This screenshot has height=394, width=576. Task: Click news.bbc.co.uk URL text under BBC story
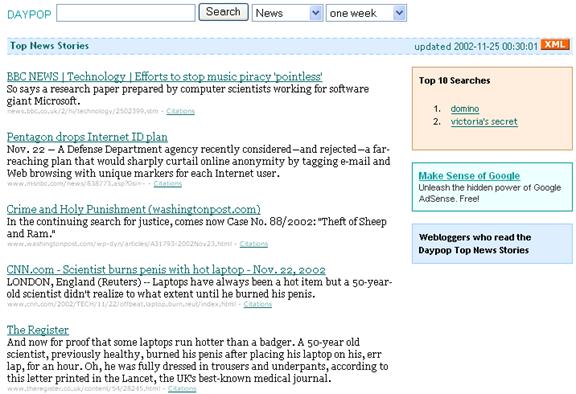(x=83, y=111)
